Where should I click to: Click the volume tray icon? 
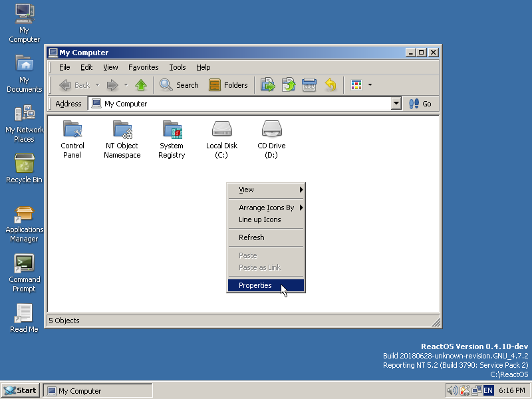[x=452, y=390]
